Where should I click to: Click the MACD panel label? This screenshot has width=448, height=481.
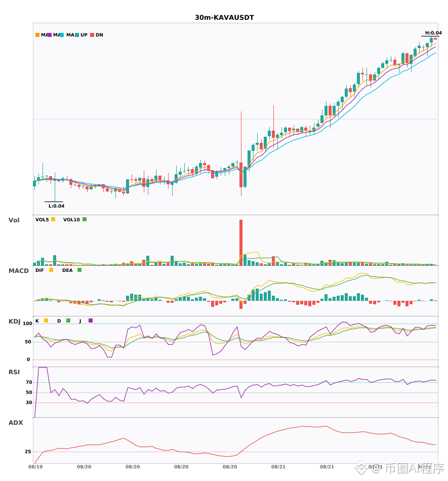[18, 271]
